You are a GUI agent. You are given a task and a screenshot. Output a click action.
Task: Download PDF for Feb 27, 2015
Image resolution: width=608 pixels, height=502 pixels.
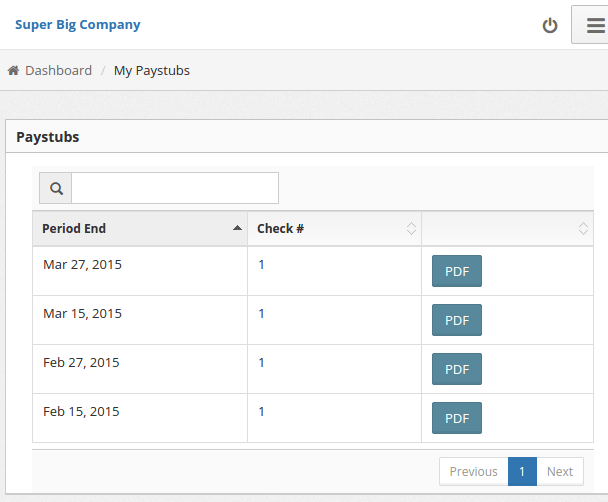457,369
